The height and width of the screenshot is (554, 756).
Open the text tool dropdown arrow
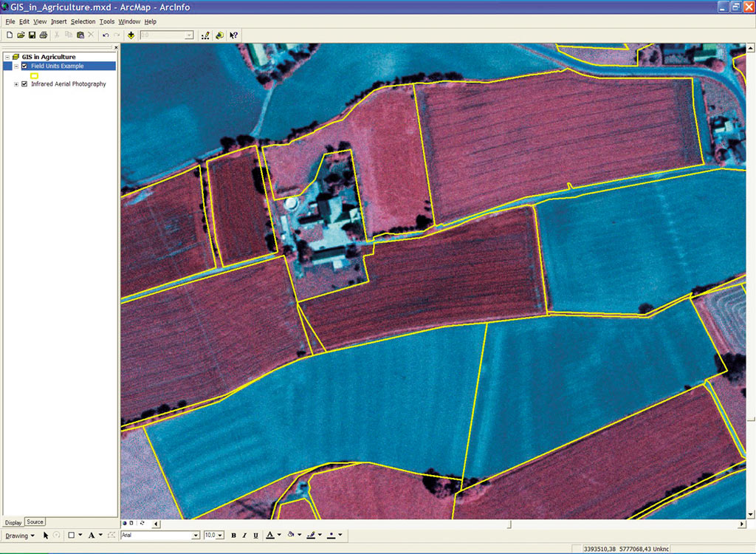[x=100, y=536]
